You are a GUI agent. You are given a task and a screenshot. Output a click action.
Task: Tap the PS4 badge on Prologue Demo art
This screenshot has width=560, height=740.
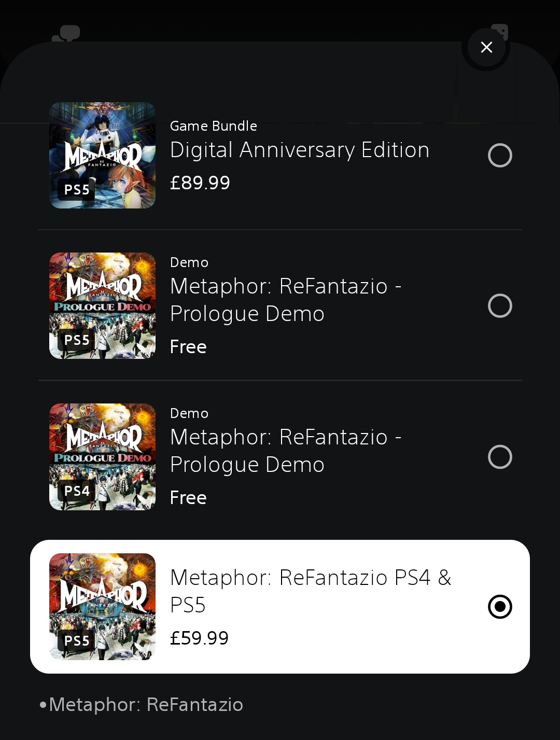click(x=77, y=491)
